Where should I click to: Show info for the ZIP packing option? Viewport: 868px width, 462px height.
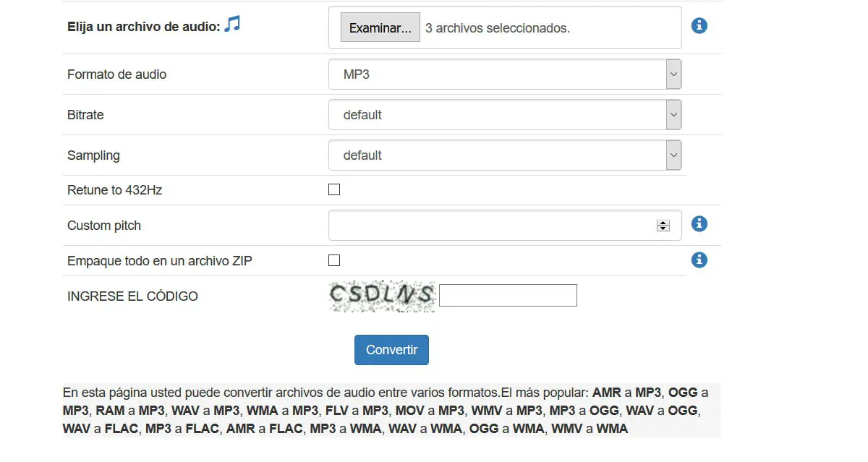point(699,260)
